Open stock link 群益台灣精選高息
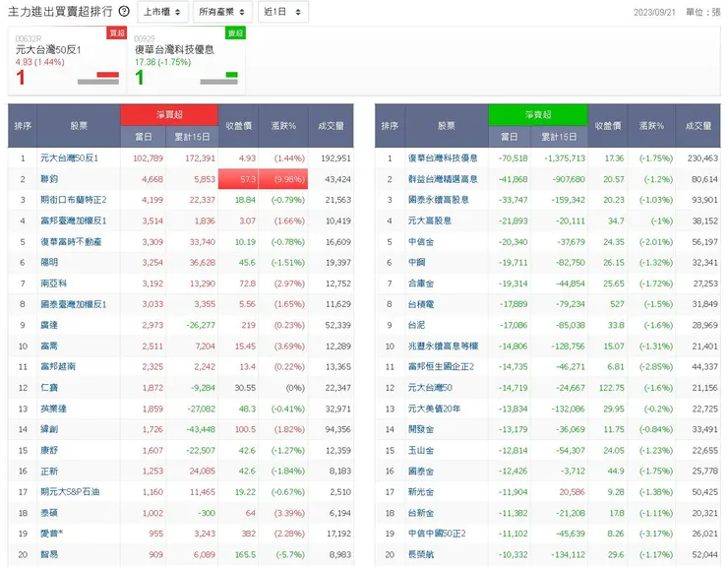The image size is (728, 567). point(443,179)
